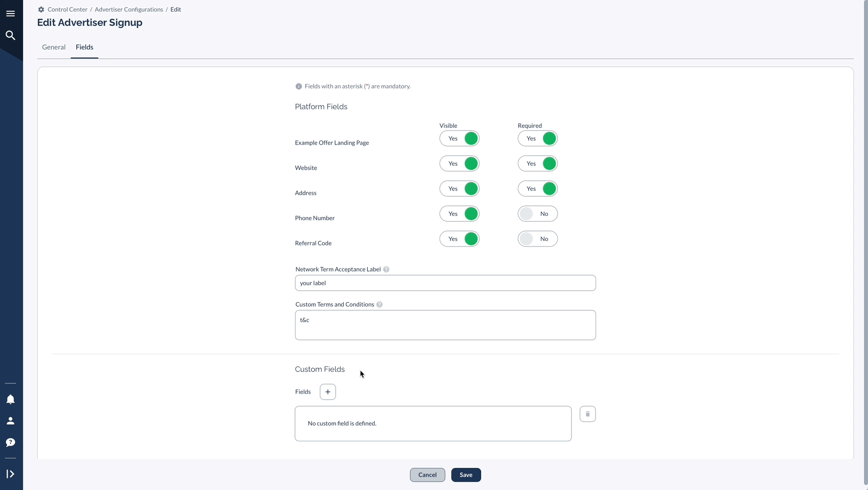The image size is (868, 490).
Task: Select the Fields tab
Action: [x=84, y=47]
